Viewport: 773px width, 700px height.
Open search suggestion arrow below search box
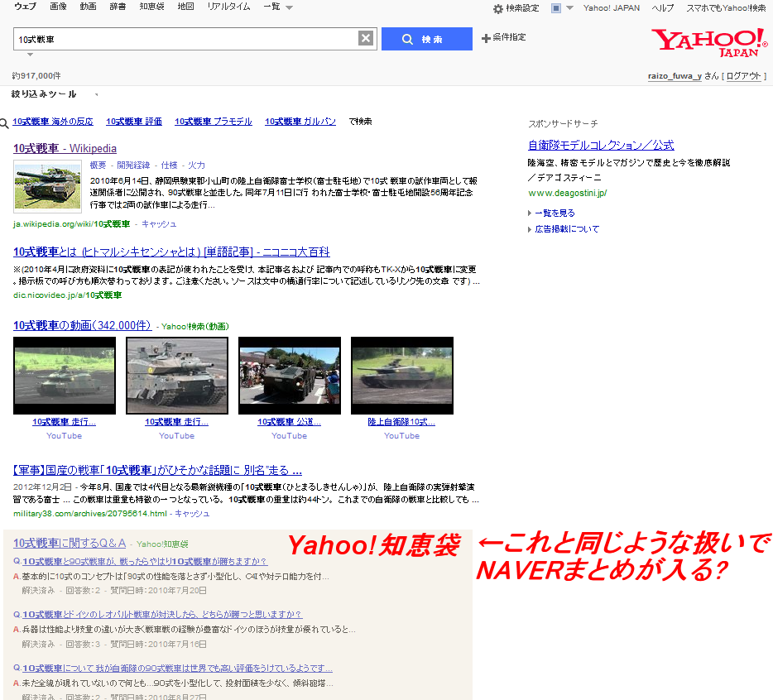pyautogui.click(x=30, y=55)
